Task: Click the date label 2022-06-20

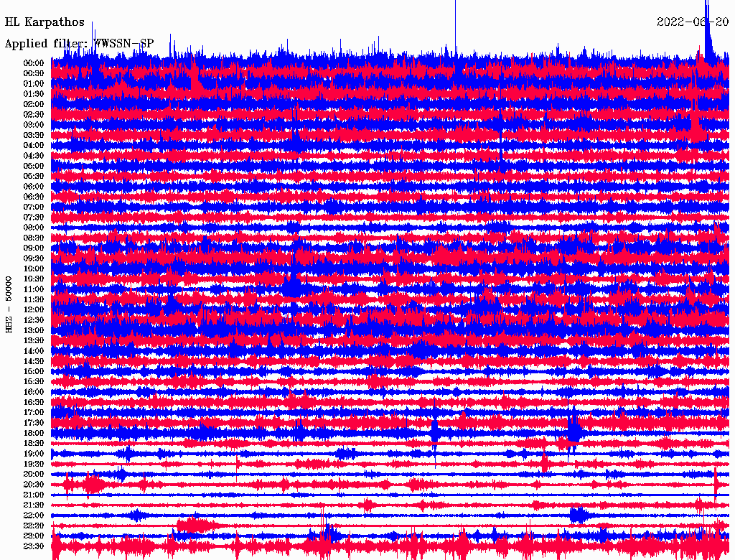Action: click(x=693, y=22)
